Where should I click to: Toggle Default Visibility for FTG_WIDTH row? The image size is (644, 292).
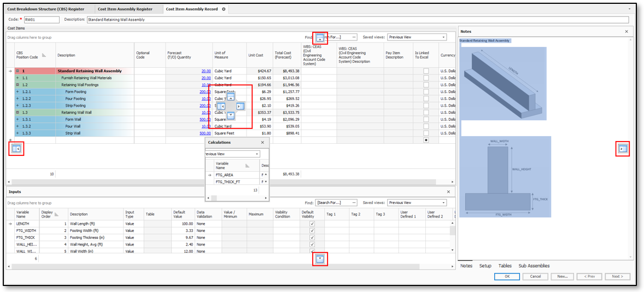click(312, 231)
